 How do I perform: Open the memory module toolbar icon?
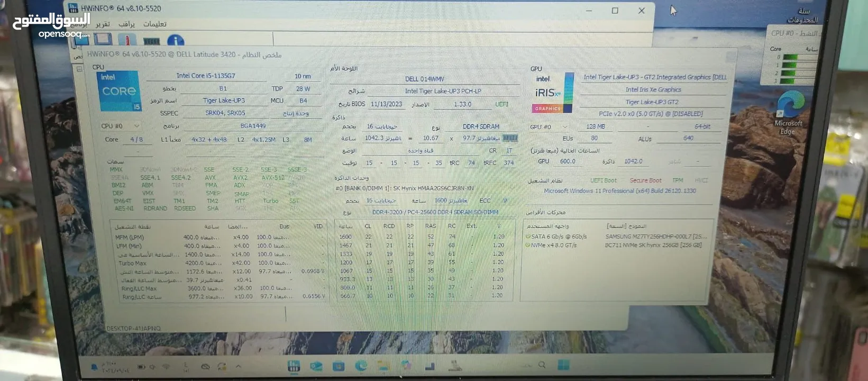pos(152,41)
